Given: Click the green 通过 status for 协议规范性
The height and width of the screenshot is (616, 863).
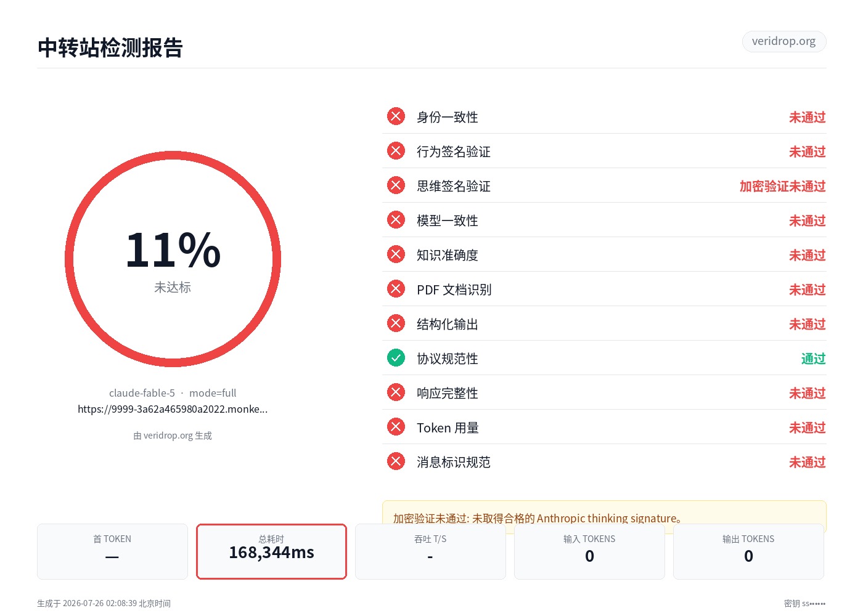Looking at the screenshot, I should coord(813,359).
